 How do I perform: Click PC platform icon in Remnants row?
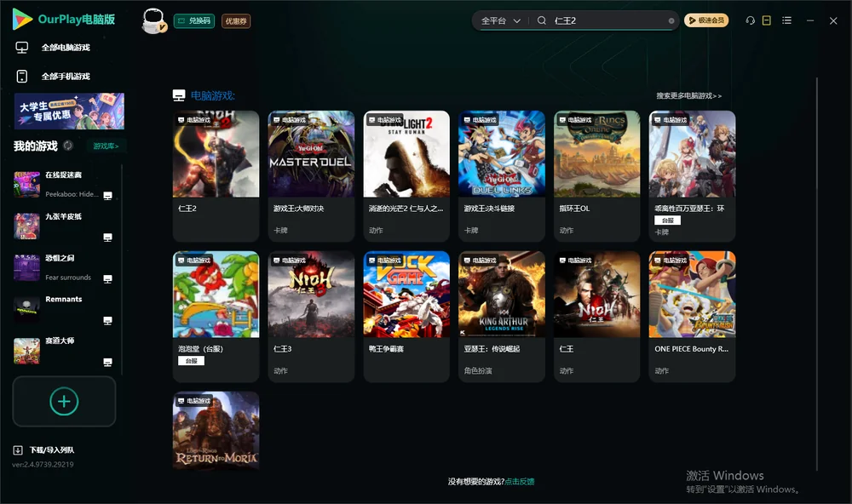point(107,321)
